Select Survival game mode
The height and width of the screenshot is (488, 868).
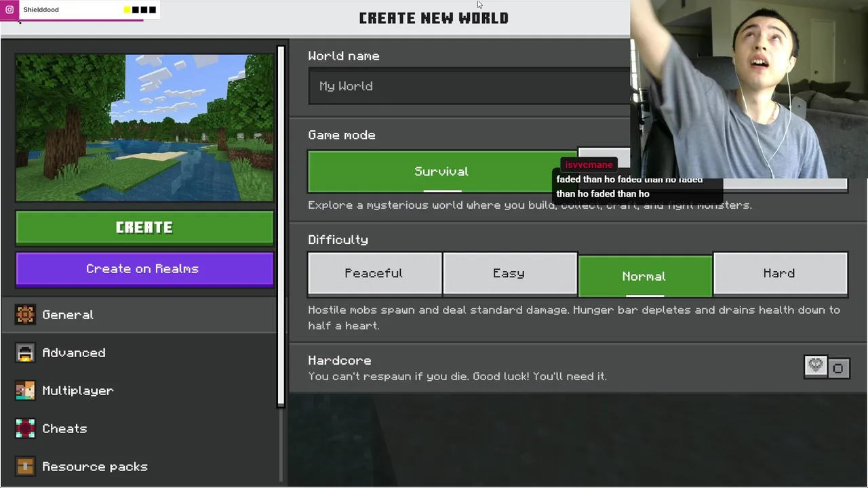(442, 172)
